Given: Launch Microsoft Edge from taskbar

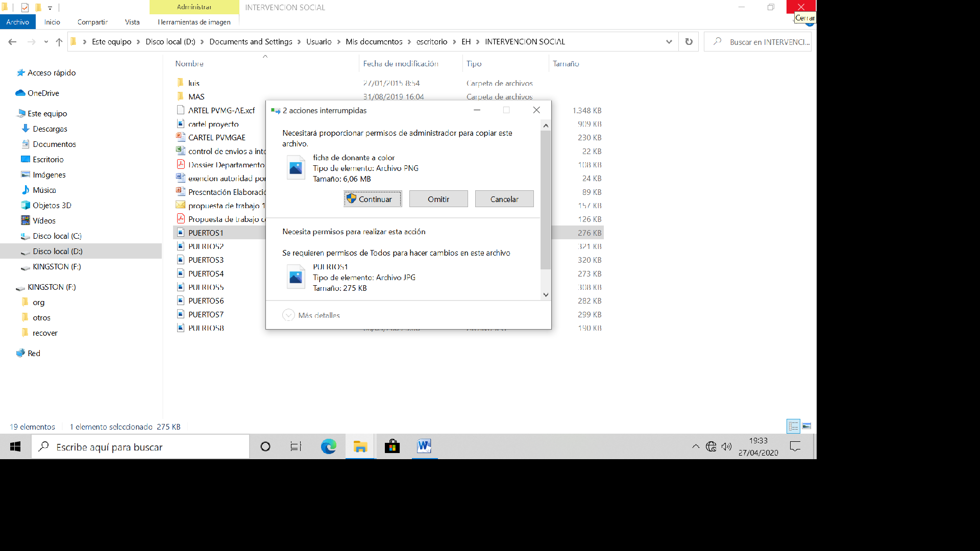Looking at the screenshot, I should [328, 447].
